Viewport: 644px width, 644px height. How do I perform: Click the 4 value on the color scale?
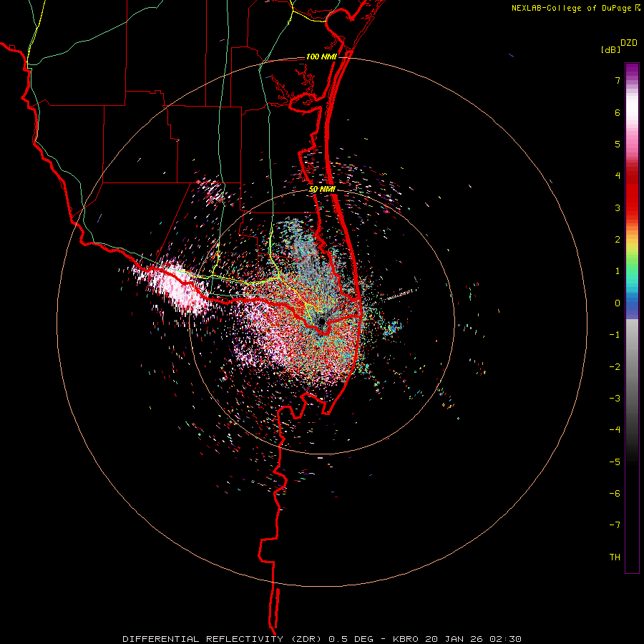[618, 176]
